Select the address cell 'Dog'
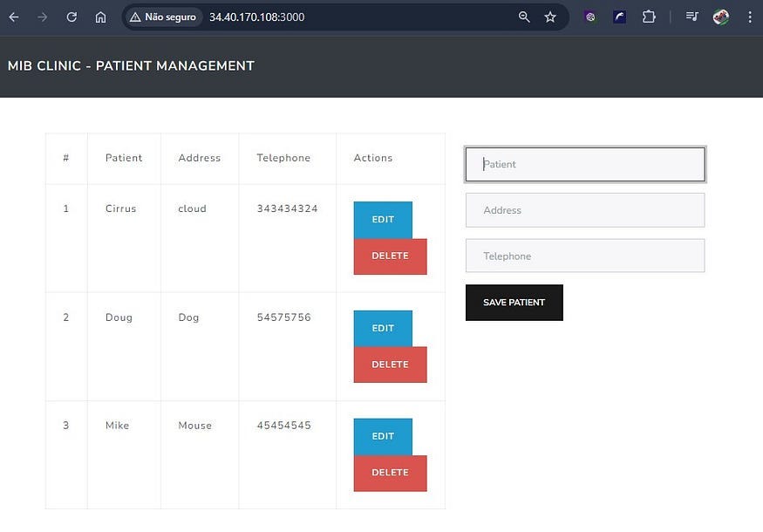This screenshot has height=532, width=763. click(x=188, y=317)
